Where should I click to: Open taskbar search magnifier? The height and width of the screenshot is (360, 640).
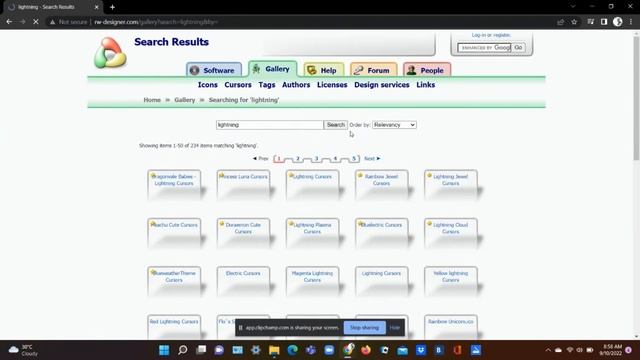coord(182,350)
